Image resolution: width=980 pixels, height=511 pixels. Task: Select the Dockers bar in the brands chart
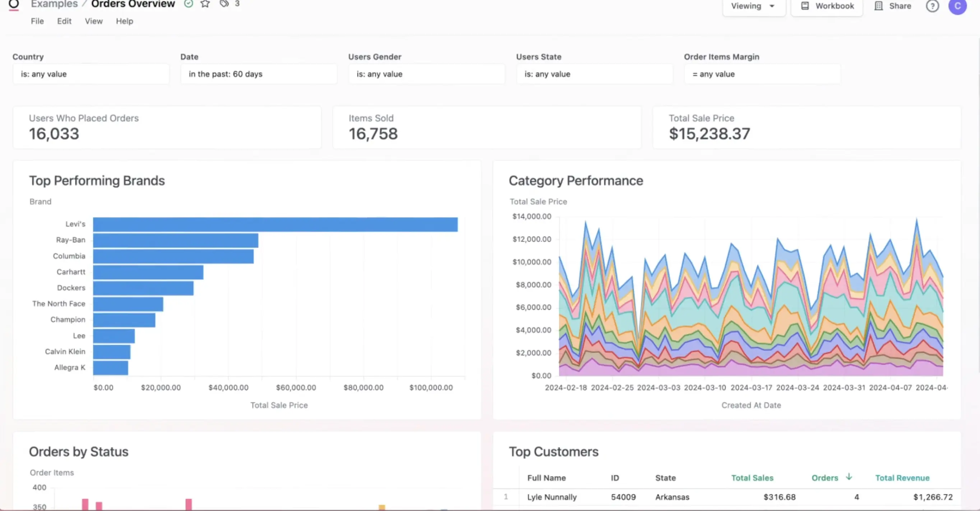[143, 289]
